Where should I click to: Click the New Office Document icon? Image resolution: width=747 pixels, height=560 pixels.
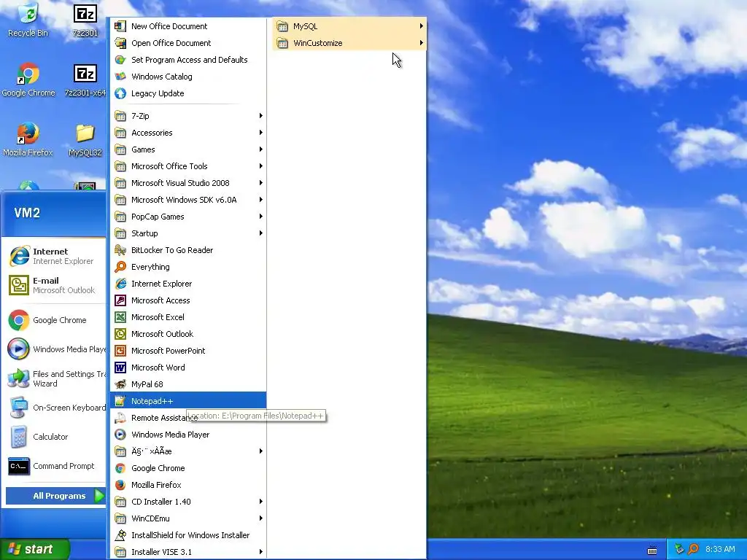[x=120, y=26]
